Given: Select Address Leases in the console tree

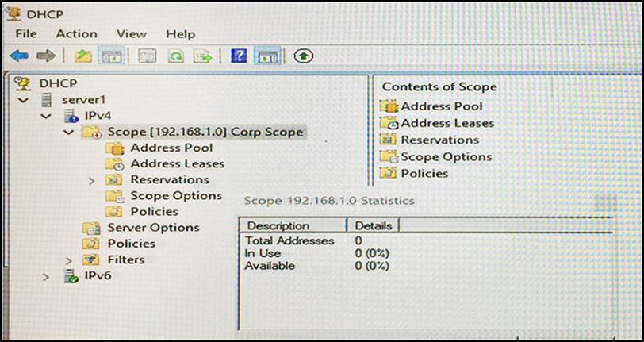Looking at the screenshot, I should 176,164.
